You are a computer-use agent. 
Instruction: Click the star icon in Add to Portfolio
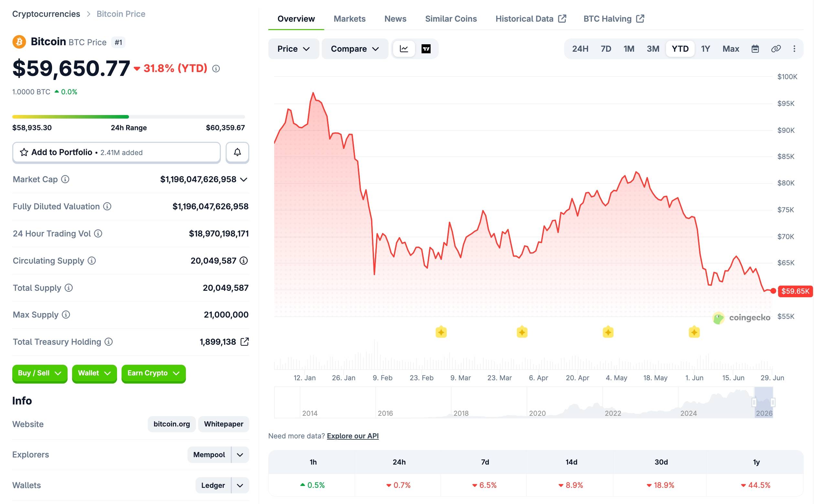(24, 152)
